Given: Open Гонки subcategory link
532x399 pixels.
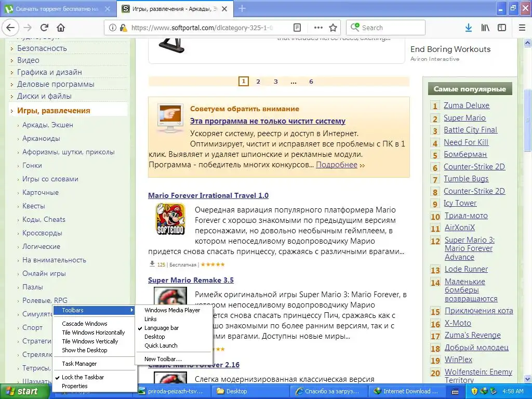Looking at the screenshot, I should tap(32, 166).
